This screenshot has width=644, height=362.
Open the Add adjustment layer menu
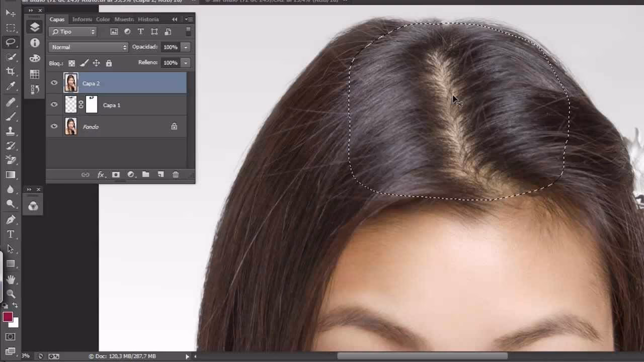click(130, 174)
